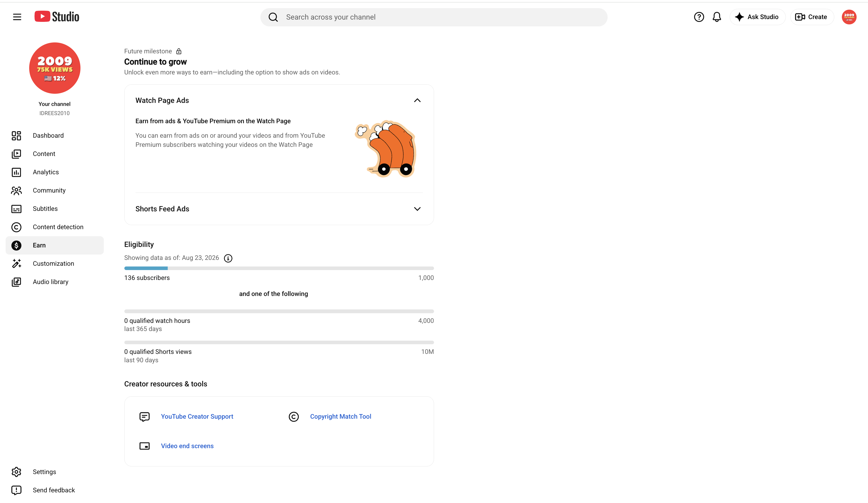The height and width of the screenshot is (503, 868).
Task: Click the help question mark icon
Action: (698, 17)
